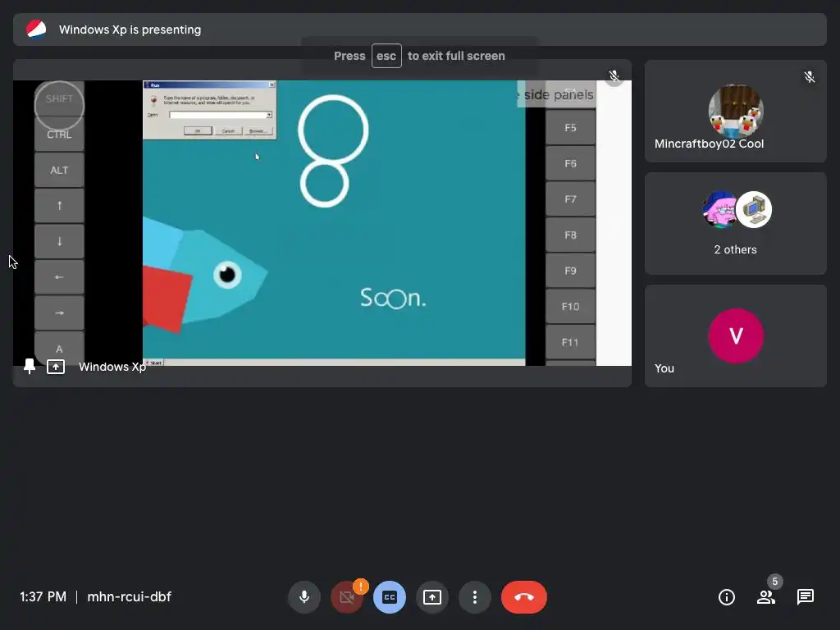
Task: Click the left arrow key in the panel
Action: [59, 277]
